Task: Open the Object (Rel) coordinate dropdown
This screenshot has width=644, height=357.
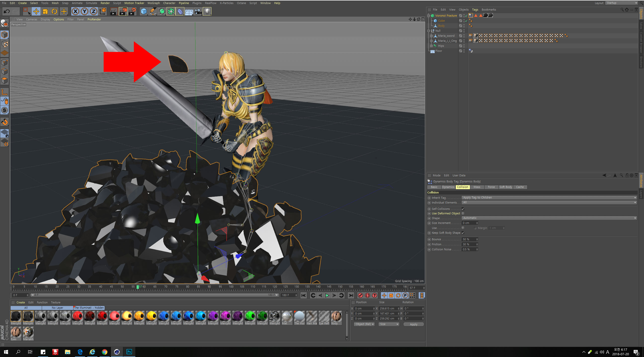Action: 365,324
